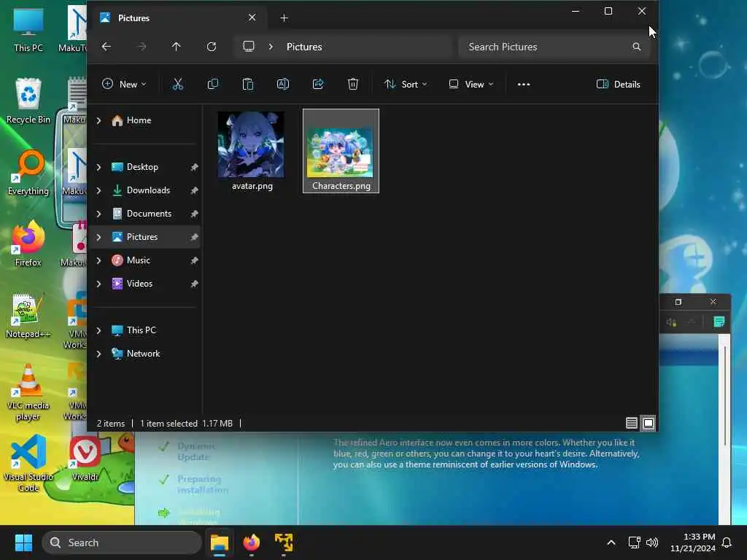This screenshot has height=560, width=747.
Task: Refresh the Pictures folder
Action: point(212,47)
